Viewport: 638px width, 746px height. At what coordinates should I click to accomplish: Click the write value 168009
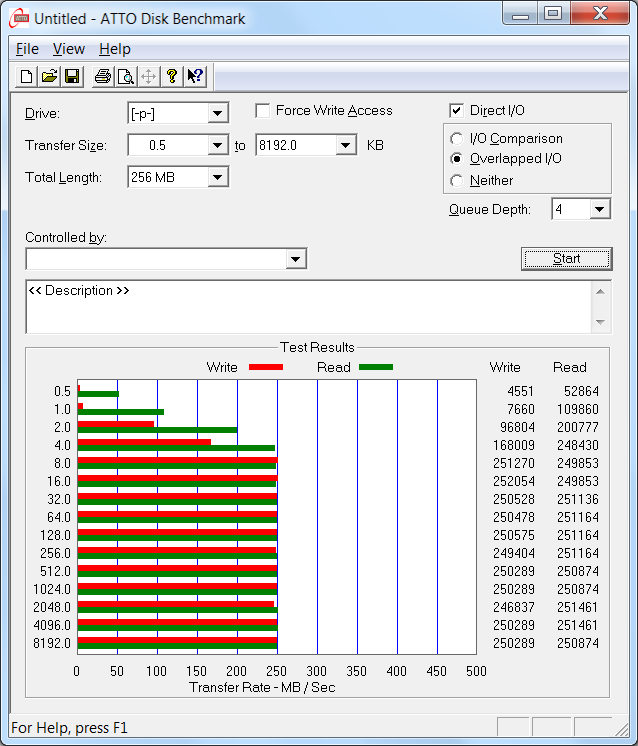pyautogui.click(x=514, y=445)
